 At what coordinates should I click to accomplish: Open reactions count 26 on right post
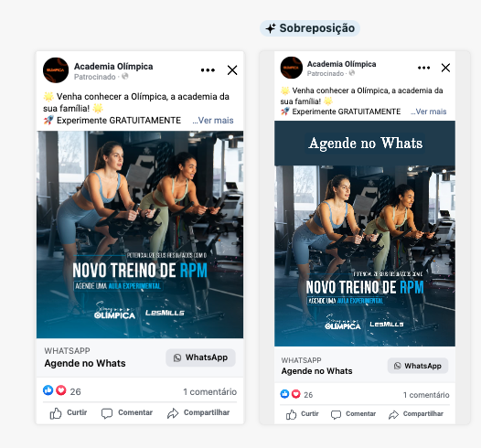pos(308,395)
